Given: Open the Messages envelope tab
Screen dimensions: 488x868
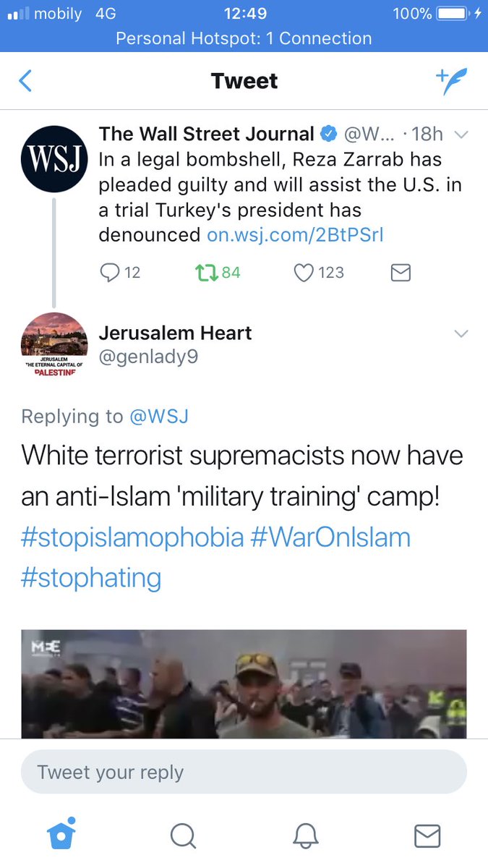Looking at the screenshot, I should [427, 835].
